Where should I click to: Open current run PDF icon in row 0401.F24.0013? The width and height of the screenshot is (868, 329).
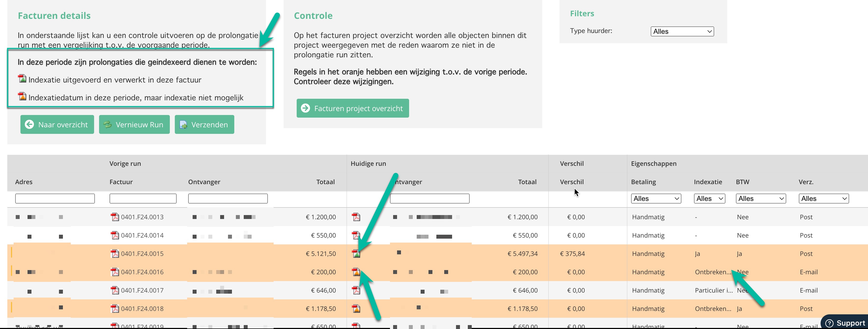coord(356,217)
